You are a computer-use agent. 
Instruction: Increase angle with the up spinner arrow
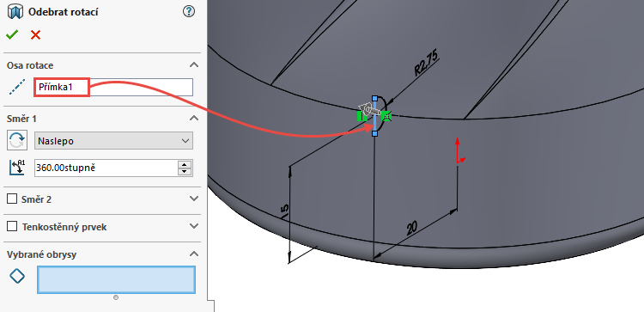click(x=185, y=164)
